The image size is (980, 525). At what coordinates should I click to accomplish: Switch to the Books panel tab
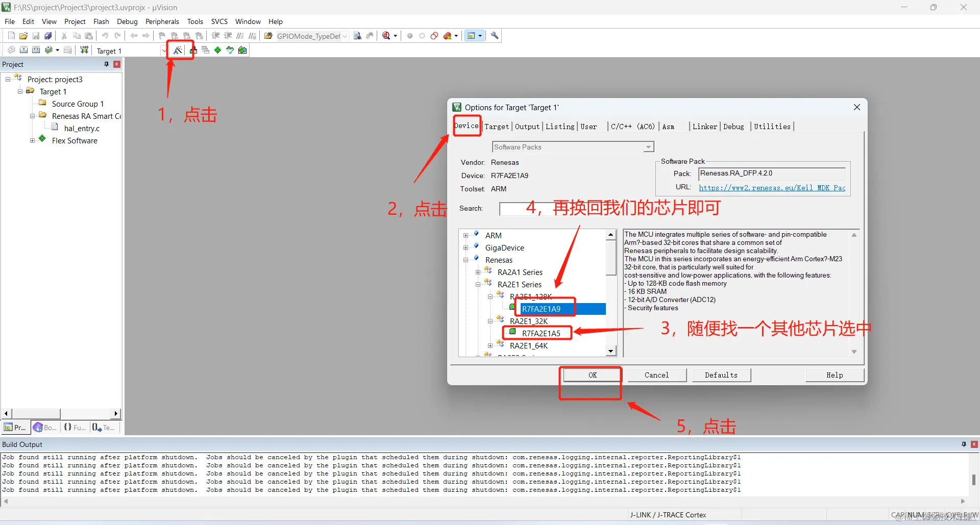coord(45,428)
